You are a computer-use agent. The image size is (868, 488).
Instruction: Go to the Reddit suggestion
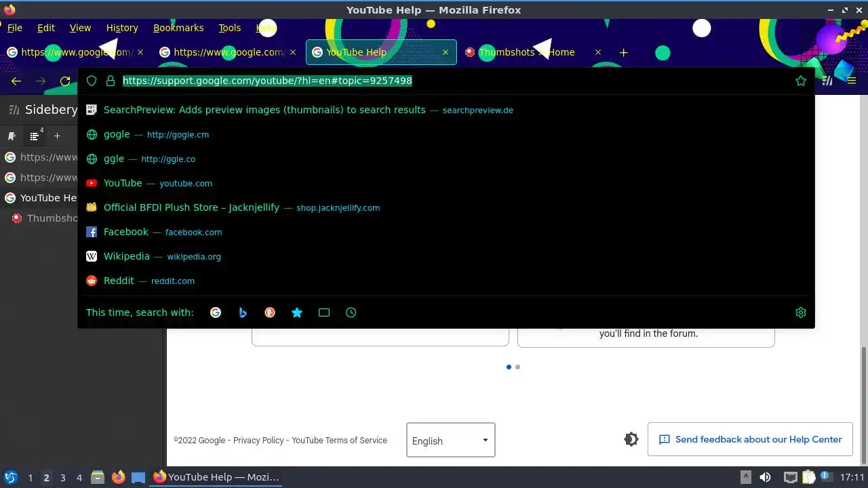[x=446, y=281]
